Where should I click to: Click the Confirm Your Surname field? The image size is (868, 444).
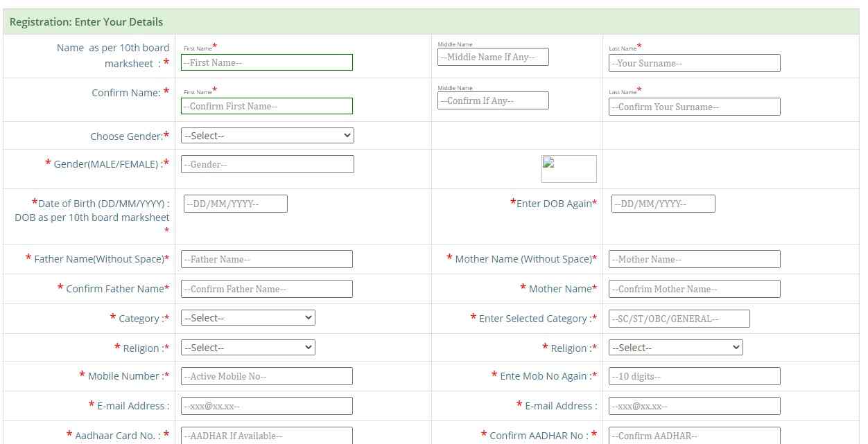(x=694, y=107)
